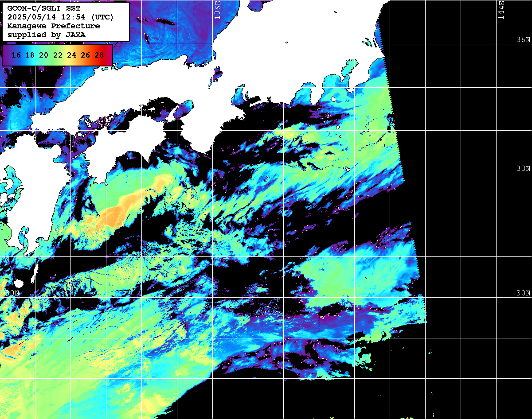The image size is (532, 419).
Task: Select the 16 value on temperature legend
Action: point(16,55)
